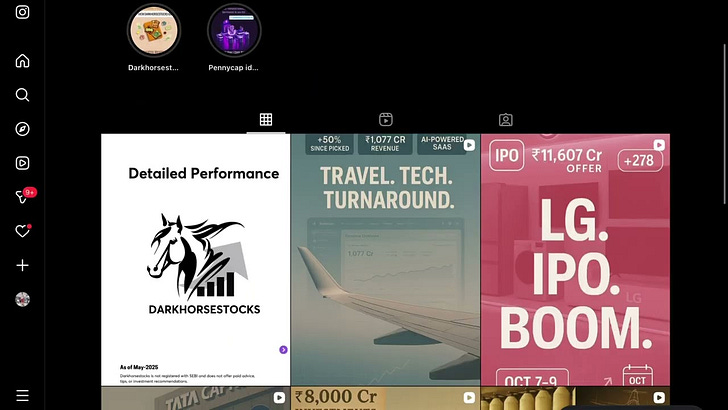Click reel icon on ₹8,000 Cr post
Viewport: 728px width, 410px height.
coord(469,398)
